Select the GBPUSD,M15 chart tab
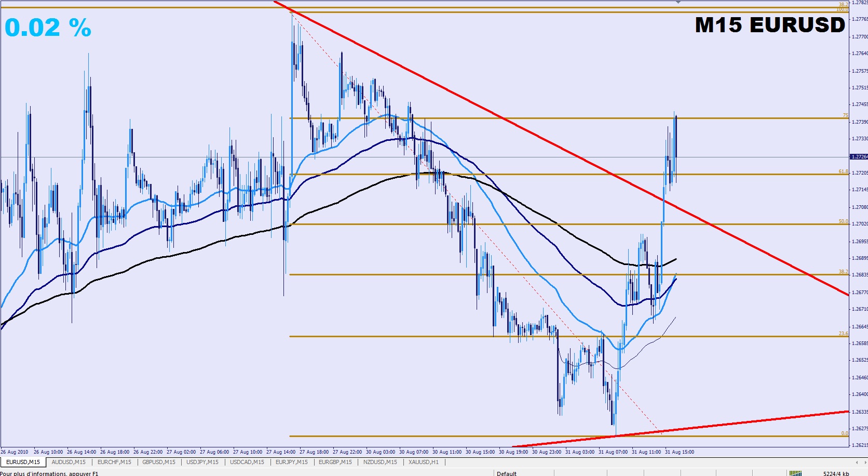The image size is (868, 476). point(159,462)
